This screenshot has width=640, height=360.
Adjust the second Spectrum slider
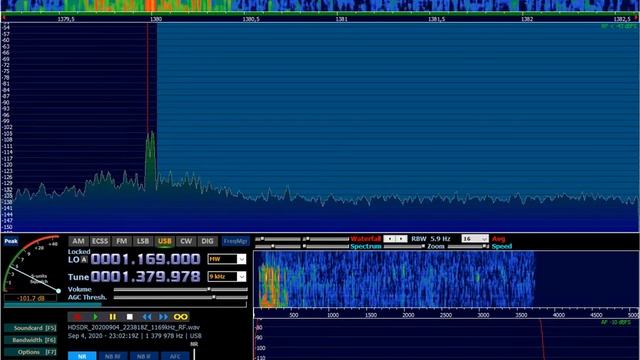(326, 247)
